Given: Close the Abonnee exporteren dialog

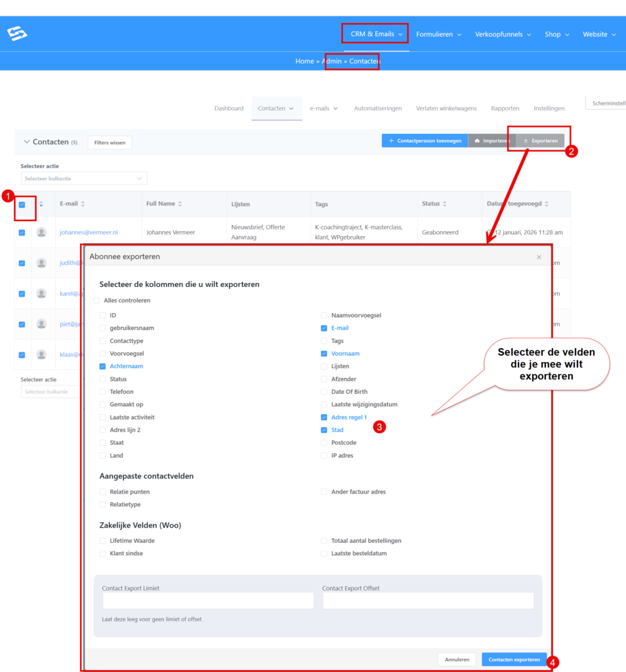Looking at the screenshot, I should pyautogui.click(x=539, y=257).
